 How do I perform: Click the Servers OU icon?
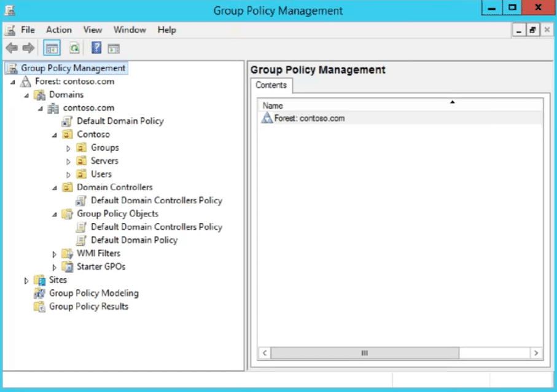pos(81,161)
